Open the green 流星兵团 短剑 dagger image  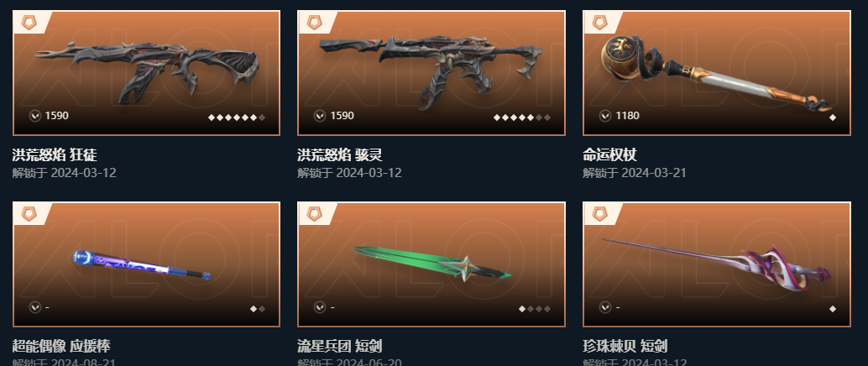point(431,263)
